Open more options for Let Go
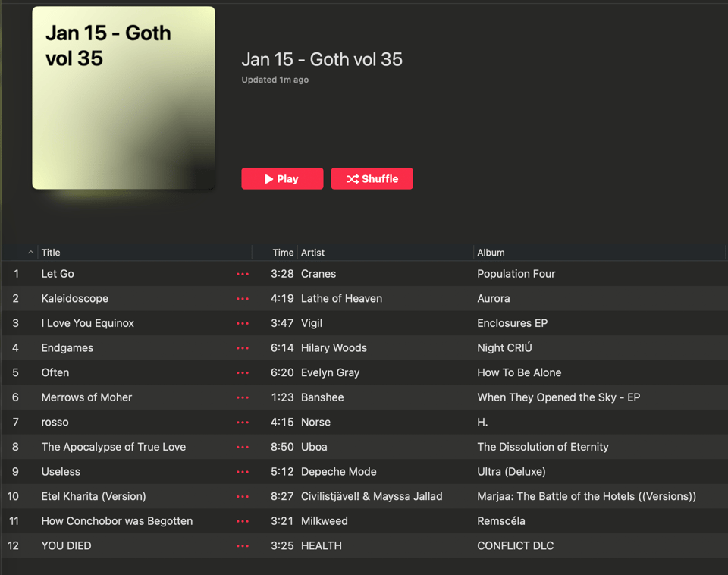Viewport: 728px width, 575px height. (x=243, y=274)
